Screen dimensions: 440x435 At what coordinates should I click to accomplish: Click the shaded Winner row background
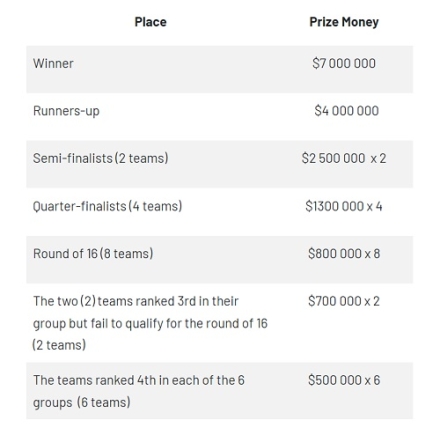pyautogui.click(x=219, y=69)
